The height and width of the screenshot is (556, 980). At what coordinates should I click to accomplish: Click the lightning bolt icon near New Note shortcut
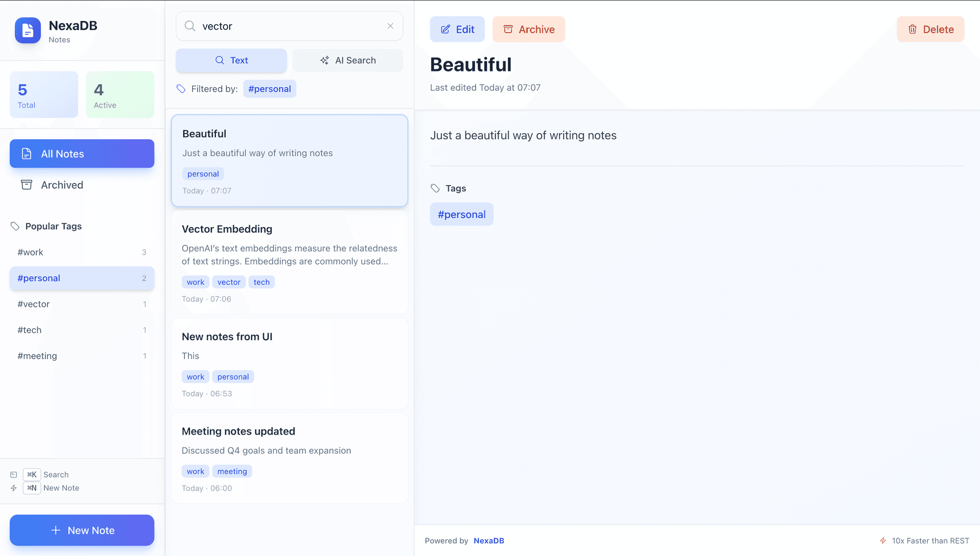tap(14, 488)
